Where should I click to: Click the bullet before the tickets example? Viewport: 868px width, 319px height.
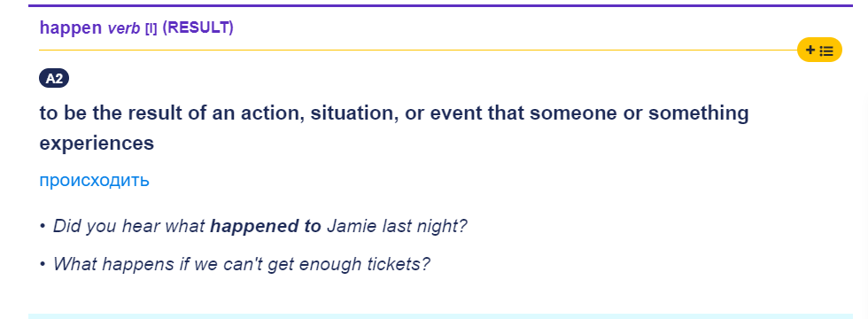click(x=43, y=264)
